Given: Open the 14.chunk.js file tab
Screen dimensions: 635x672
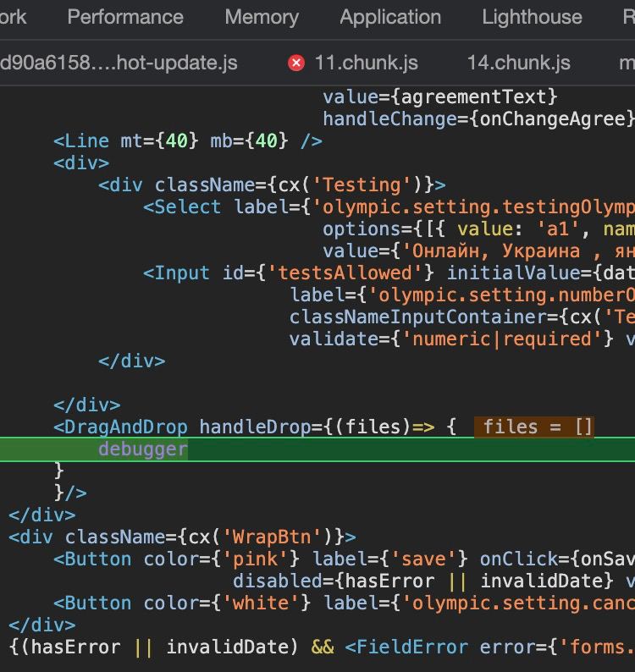Looking at the screenshot, I should click(x=518, y=63).
